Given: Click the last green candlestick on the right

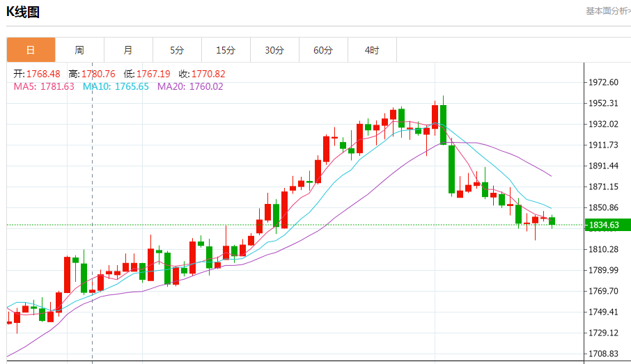Looking at the screenshot, I should tap(552, 221).
